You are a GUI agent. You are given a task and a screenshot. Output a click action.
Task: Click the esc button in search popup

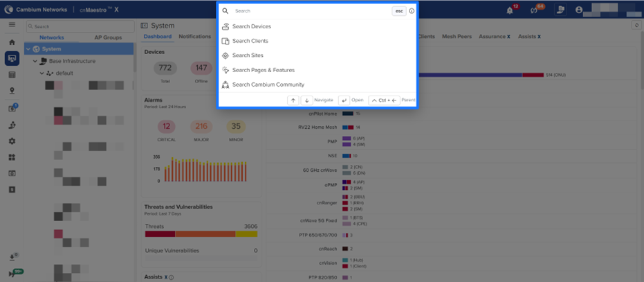pyautogui.click(x=399, y=11)
